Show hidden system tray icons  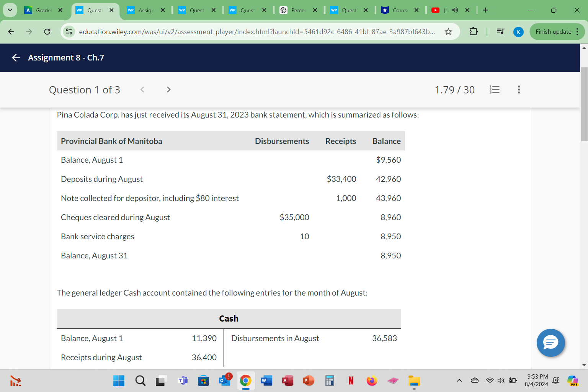click(x=459, y=381)
